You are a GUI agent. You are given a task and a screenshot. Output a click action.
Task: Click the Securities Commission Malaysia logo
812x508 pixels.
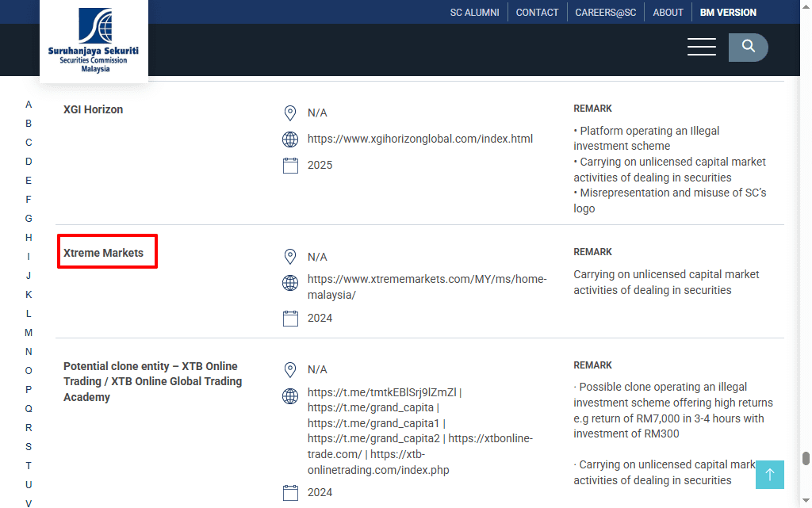(x=94, y=40)
